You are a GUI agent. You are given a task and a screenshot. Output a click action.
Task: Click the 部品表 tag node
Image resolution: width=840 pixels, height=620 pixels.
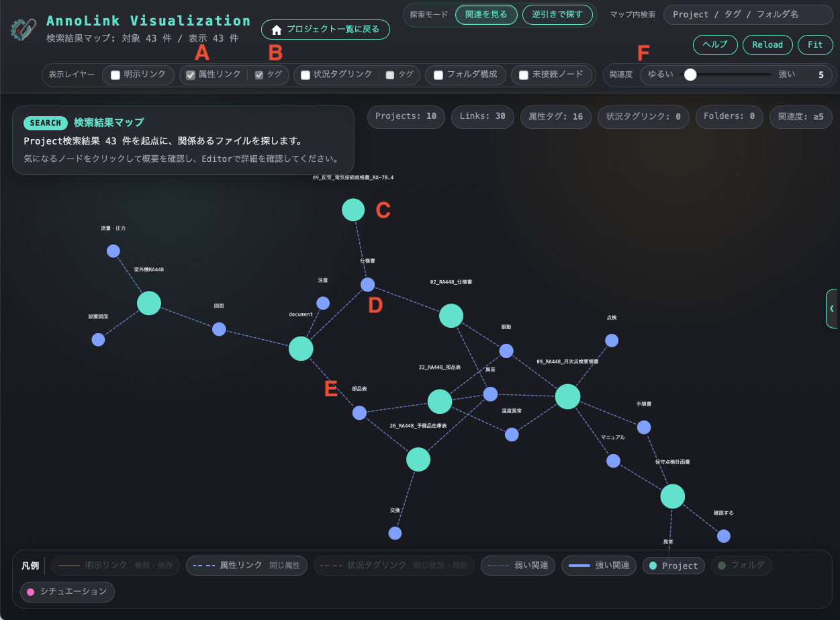pyautogui.click(x=360, y=413)
